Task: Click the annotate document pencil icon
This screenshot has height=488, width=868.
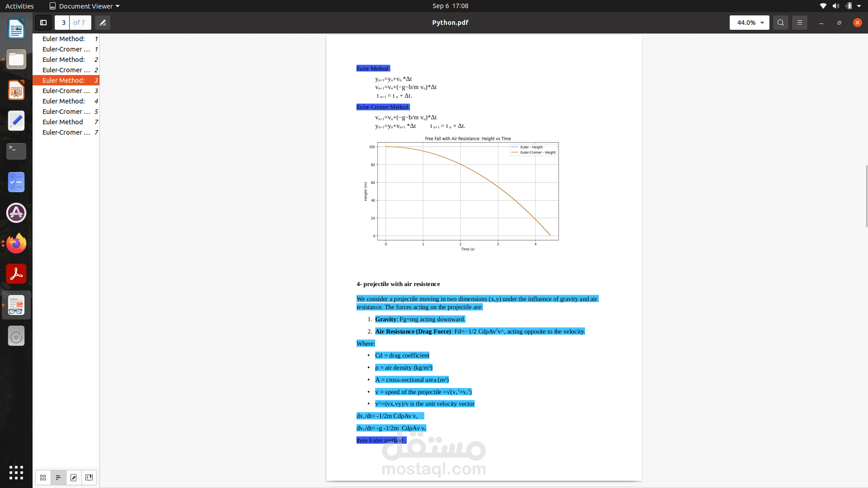Action: tap(103, 23)
